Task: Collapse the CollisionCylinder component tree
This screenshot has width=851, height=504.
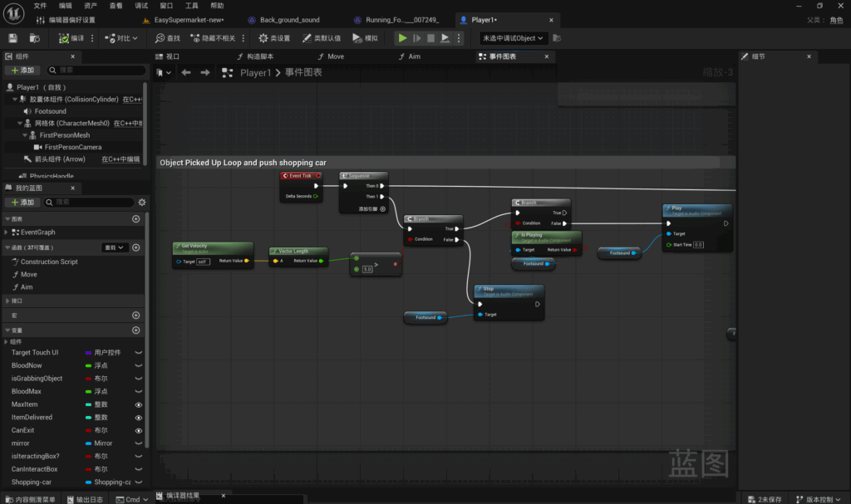Action: (15, 100)
